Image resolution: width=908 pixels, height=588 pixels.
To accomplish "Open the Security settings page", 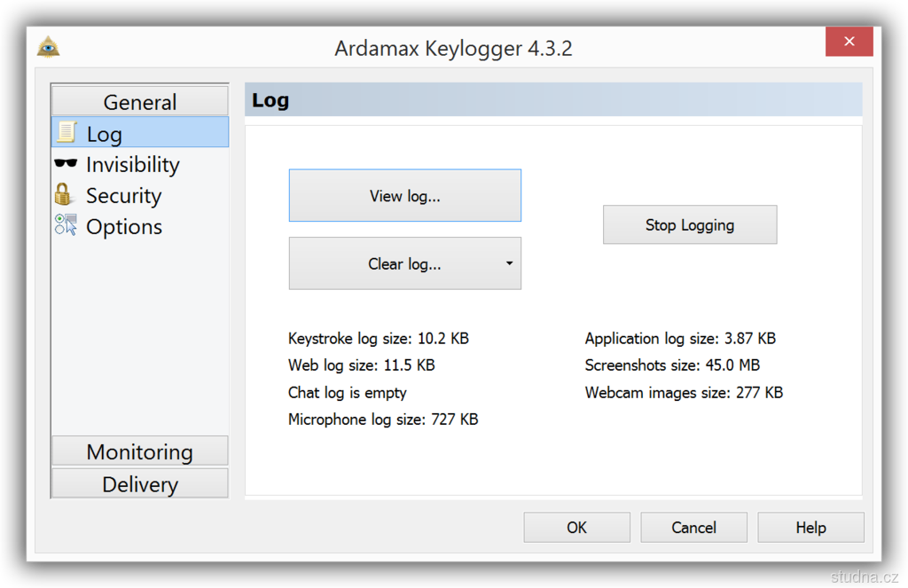I will 123,196.
